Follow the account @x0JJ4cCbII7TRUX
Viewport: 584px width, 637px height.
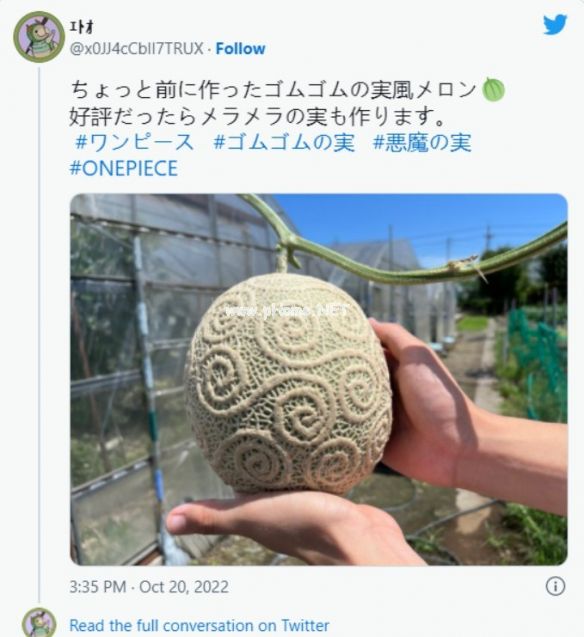click(240, 49)
